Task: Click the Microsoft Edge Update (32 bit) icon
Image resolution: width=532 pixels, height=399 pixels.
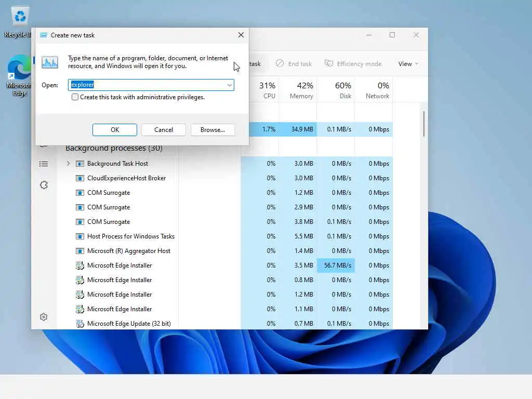Action: (x=79, y=324)
